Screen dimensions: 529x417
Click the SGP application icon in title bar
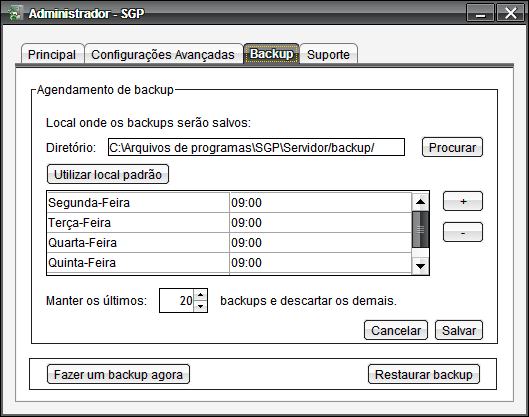tap(14, 13)
